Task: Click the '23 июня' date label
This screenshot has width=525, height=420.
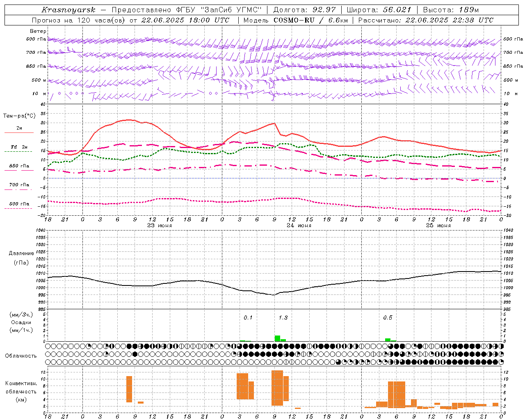Action: click(x=160, y=226)
